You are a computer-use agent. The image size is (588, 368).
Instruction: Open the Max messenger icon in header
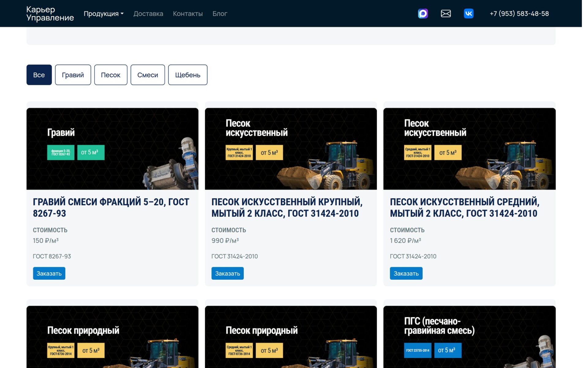click(x=423, y=13)
